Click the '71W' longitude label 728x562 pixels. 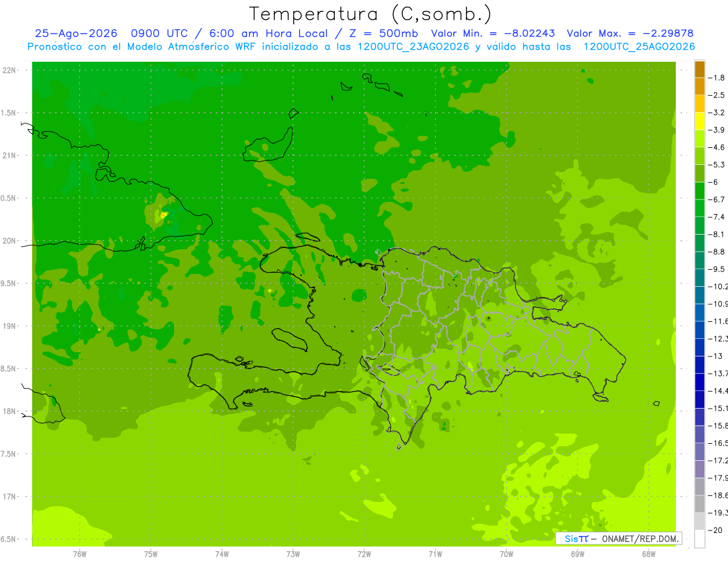(435, 554)
